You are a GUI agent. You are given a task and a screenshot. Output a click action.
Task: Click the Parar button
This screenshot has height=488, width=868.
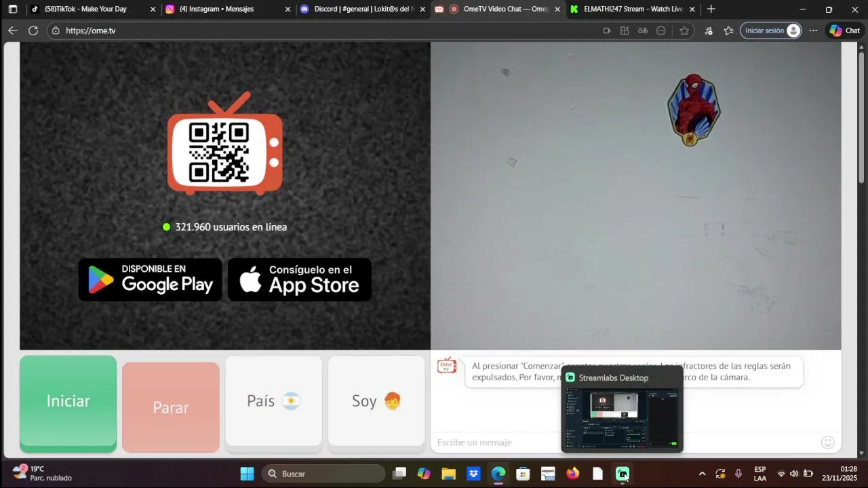[x=171, y=407]
